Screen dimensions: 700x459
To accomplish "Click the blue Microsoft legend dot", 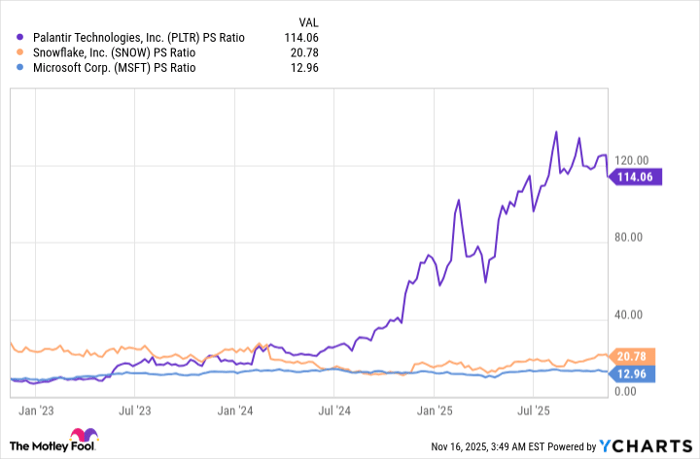I will pos(20,68).
